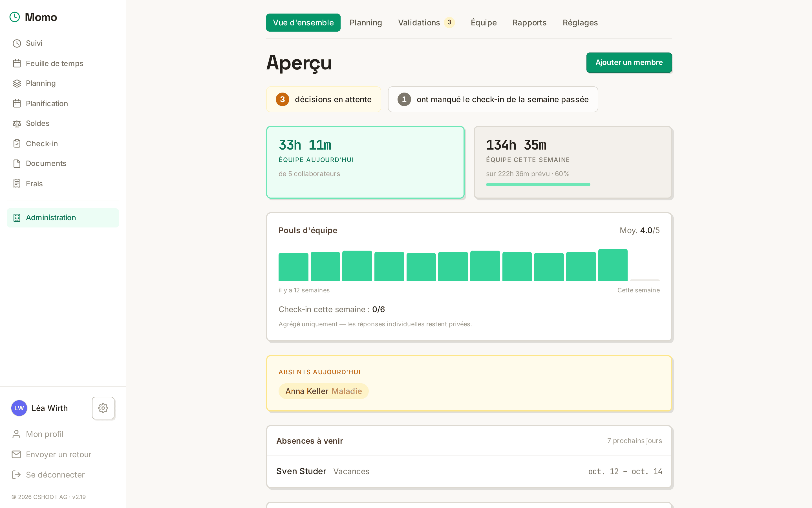Click the Planning layers icon in sidebar
Screen dimensions: 812x508
tap(17, 83)
